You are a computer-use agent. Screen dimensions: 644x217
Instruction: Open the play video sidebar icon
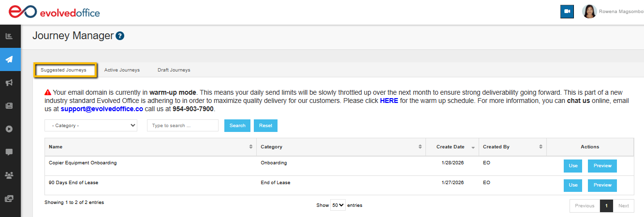point(9,129)
